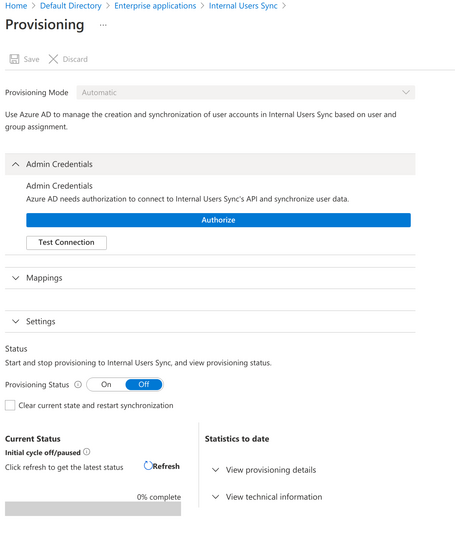Collapse the Admin Credentials section
Screen dimensions: 455x537
click(x=210, y=164)
